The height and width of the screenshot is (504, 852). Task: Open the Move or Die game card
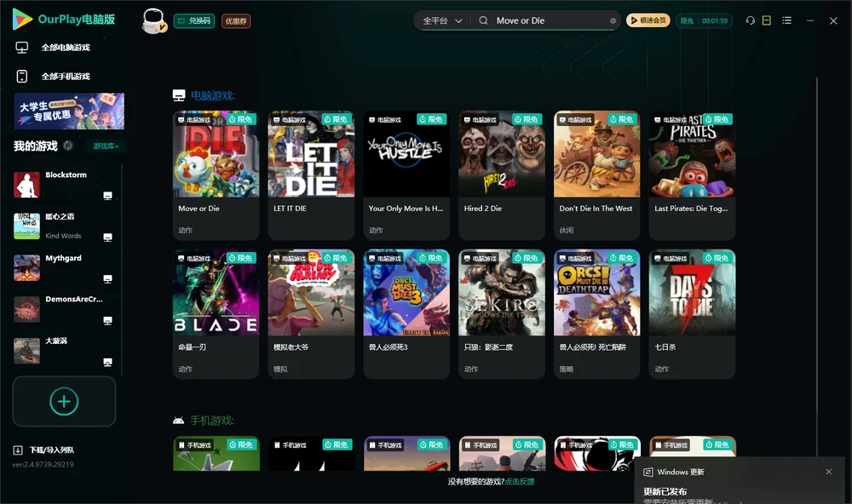tap(216, 175)
